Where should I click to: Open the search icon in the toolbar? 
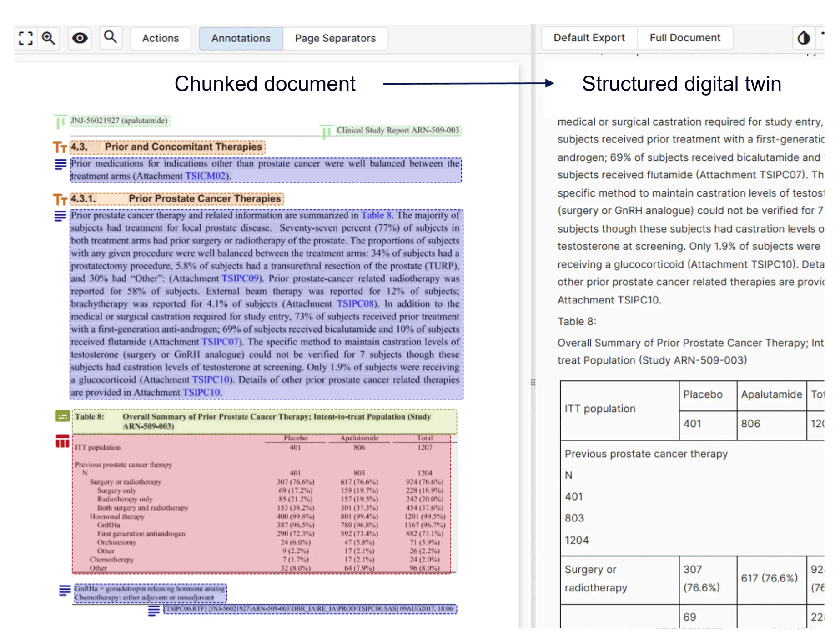111,38
